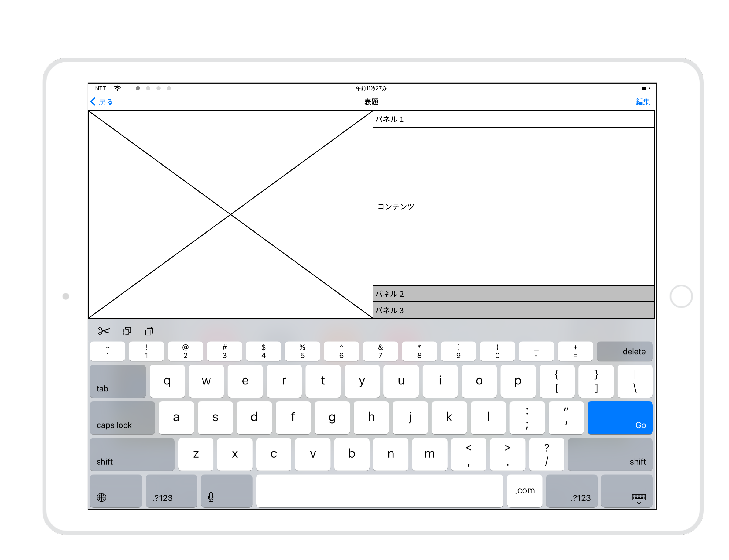Tap the battery indicator icon
Screen dimensions: 729x560
point(646,88)
